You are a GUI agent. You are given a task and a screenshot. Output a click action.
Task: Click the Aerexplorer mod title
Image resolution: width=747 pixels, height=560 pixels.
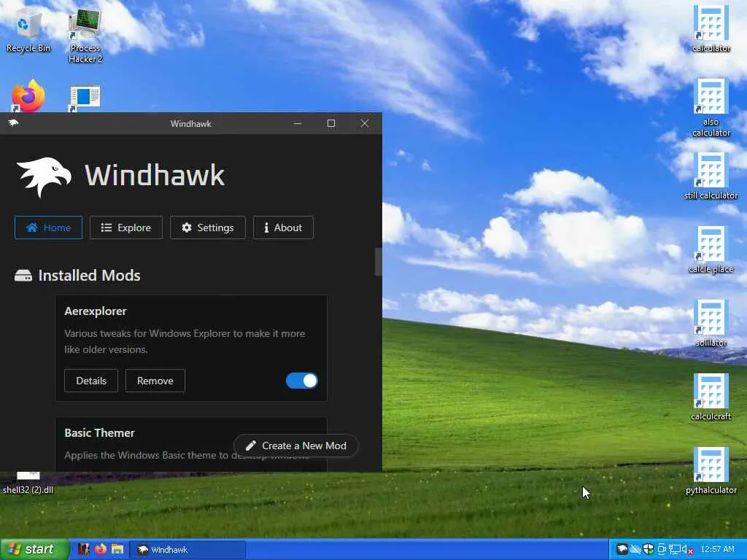point(96,311)
